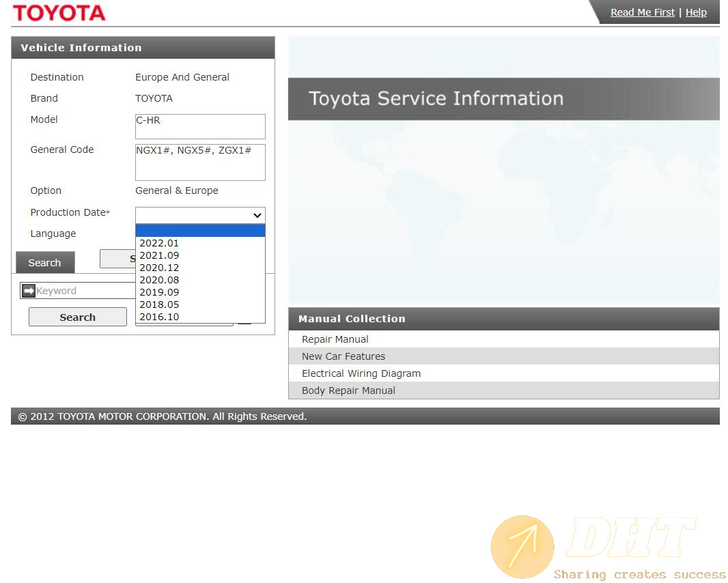Click into the Keyword input field

85,291
